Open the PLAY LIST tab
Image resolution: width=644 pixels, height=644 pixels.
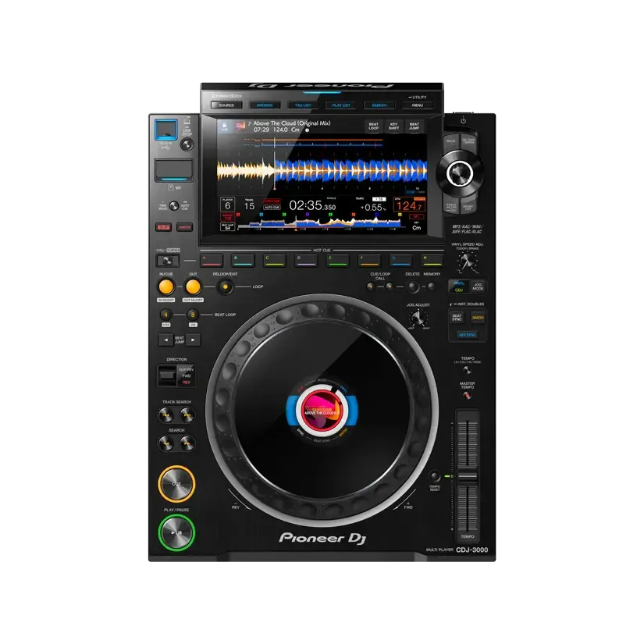[x=340, y=105]
